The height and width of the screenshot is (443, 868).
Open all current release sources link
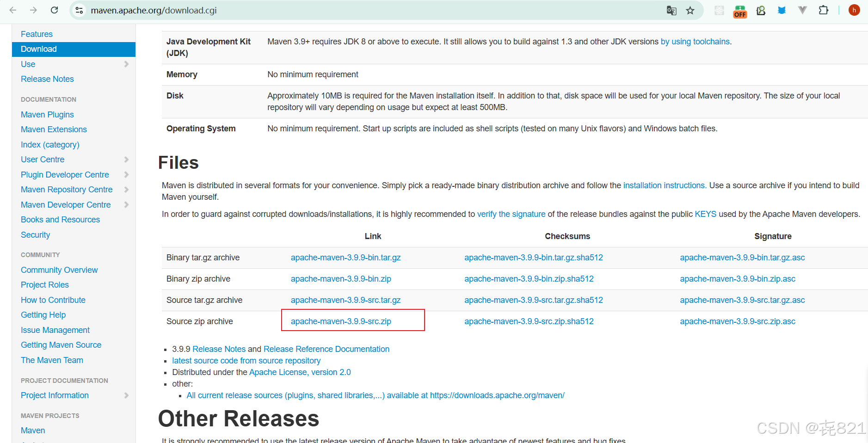click(x=376, y=395)
